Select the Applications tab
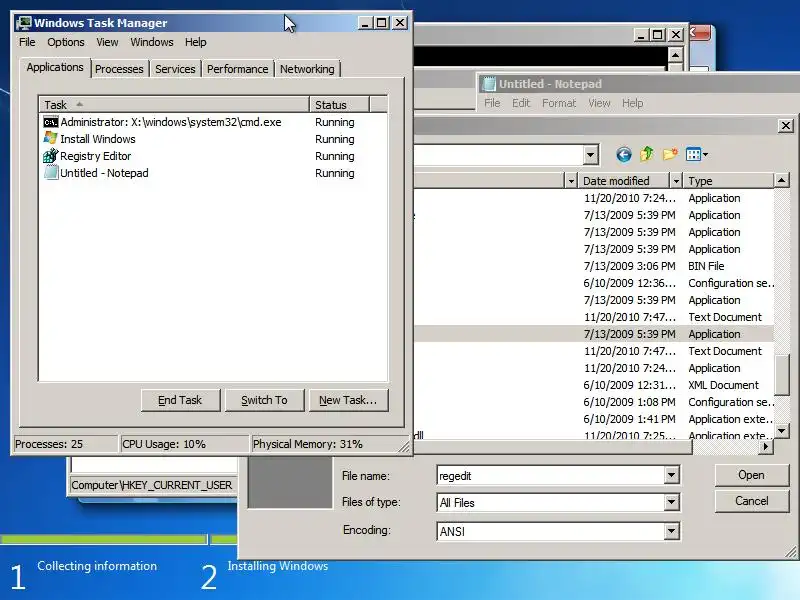 (55, 67)
